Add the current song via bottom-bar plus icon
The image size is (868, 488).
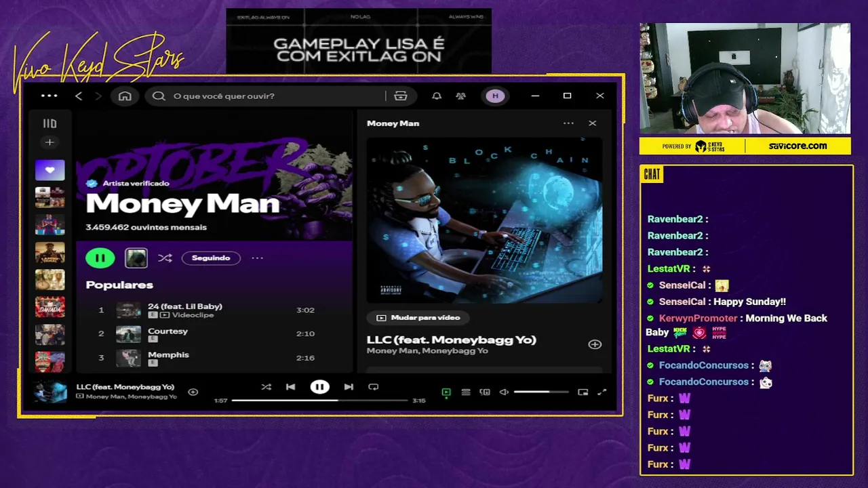click(x=193, y=392)
